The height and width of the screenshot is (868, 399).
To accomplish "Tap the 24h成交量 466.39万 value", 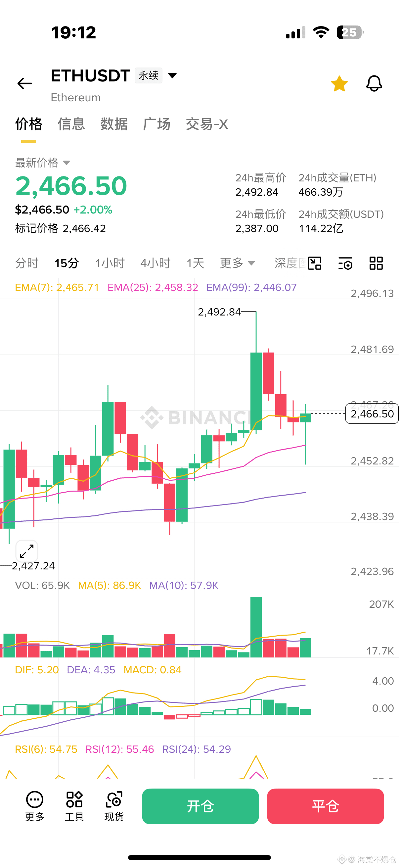I will 321,192.
